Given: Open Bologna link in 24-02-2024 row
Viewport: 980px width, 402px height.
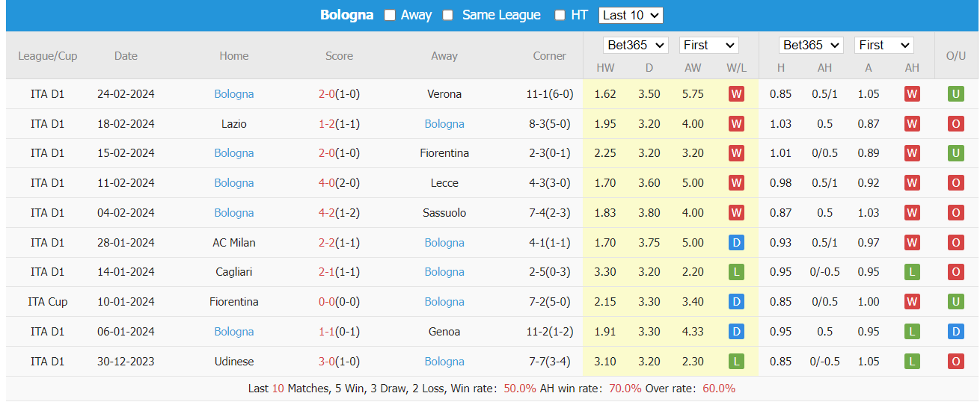Looking at the screenshot, I should coord(234,94).
